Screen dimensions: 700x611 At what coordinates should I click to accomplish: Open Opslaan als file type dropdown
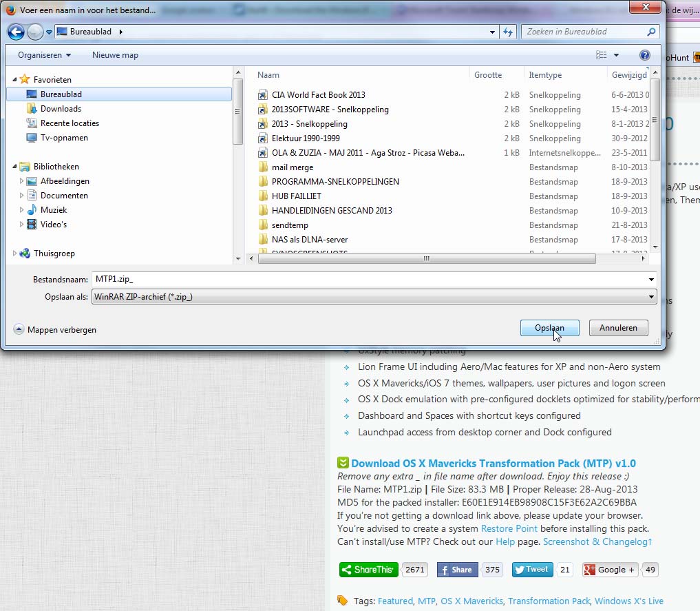coord(374,297)
